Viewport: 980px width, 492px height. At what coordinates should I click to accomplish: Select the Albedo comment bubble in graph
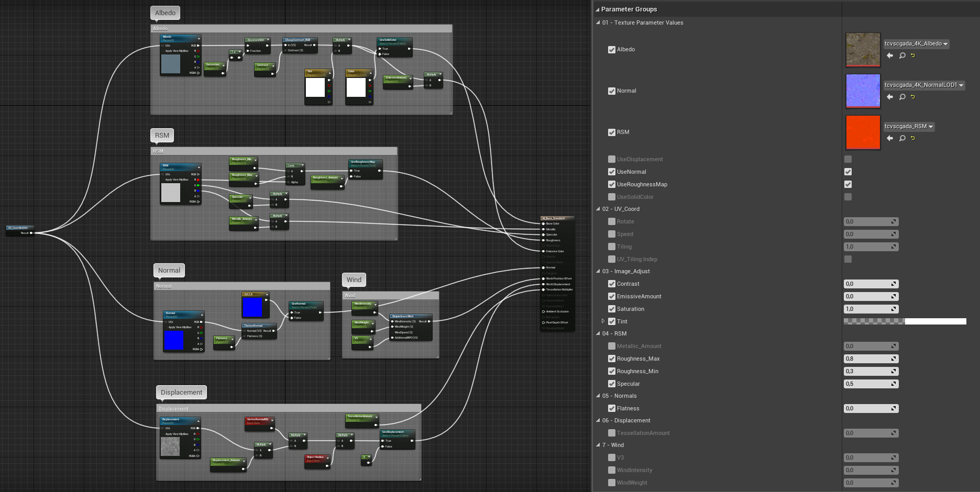(x=165, y=13)
